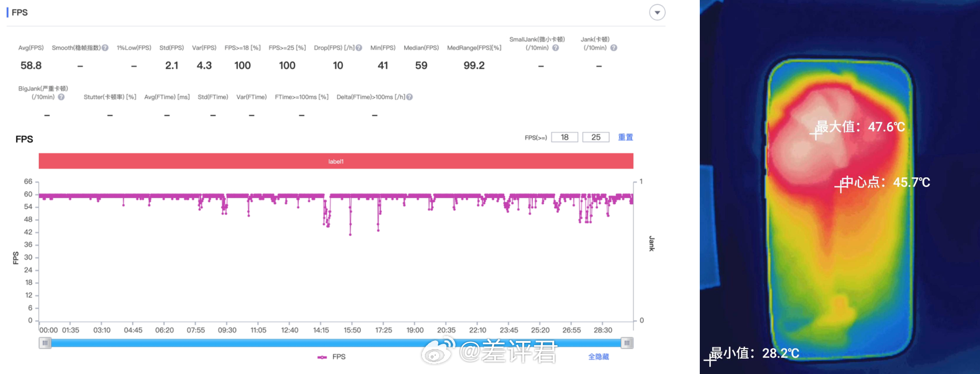Image resolution: width=980 pixels, height=374 pixels.
Task: Open help icon beside Drop(FPS) [/h]
Action: (359, 48)
